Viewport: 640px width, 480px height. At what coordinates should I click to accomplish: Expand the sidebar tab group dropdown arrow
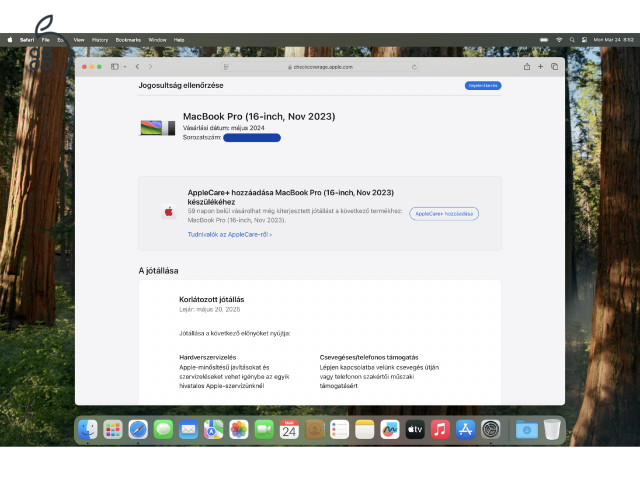125,67
